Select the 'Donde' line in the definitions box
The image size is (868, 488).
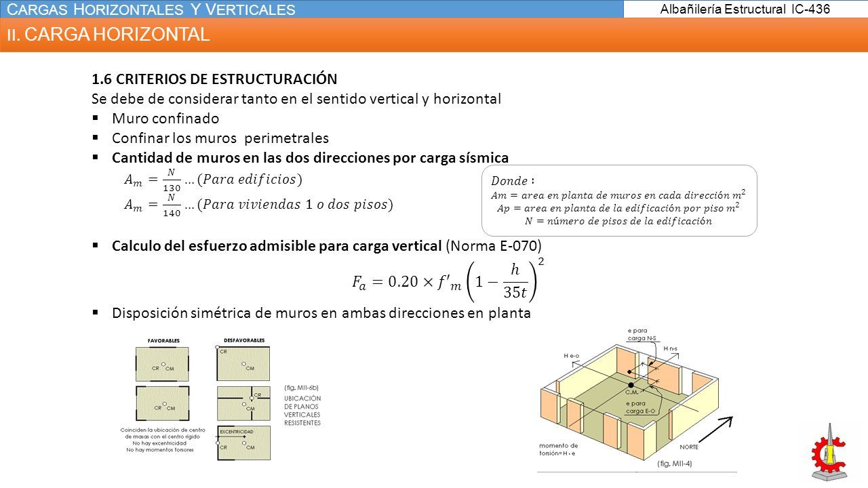click(x=513, y=181)
